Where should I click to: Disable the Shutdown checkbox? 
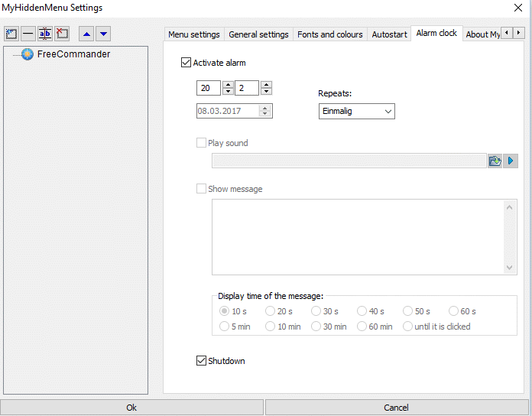point(201,361)
